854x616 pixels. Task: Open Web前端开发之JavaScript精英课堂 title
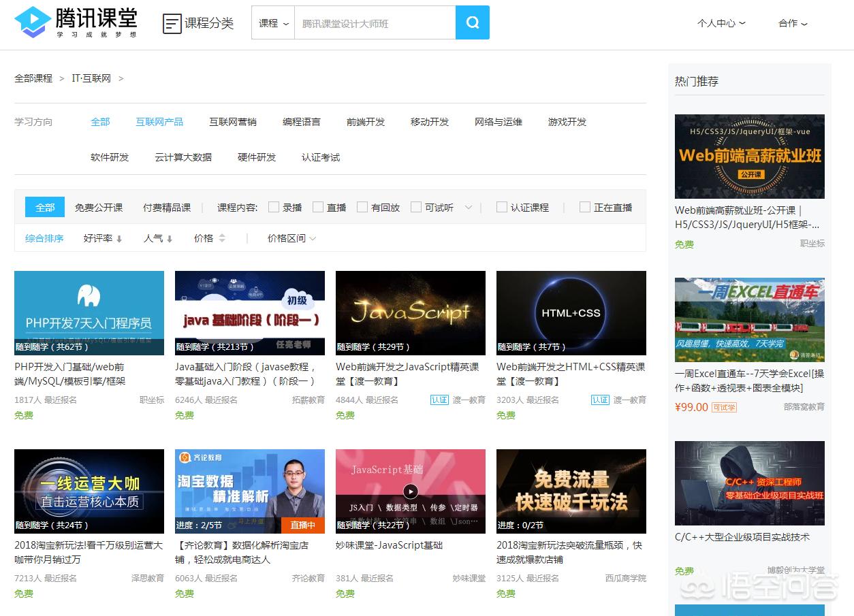coord(407,374)
